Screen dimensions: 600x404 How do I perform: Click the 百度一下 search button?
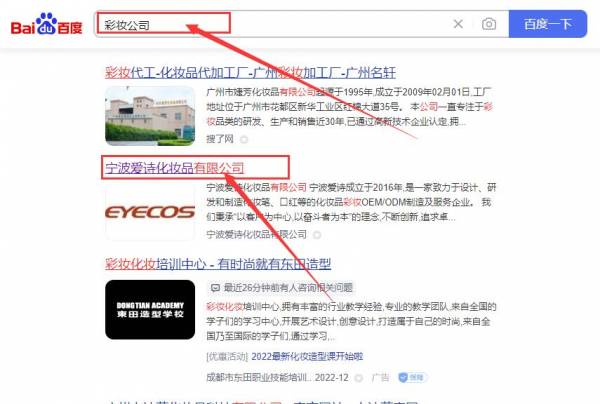[548, 24]
